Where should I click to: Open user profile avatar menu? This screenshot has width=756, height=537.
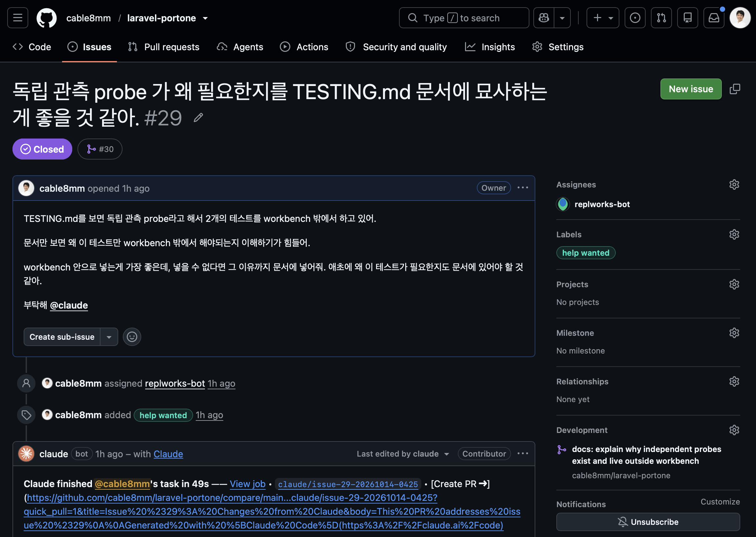(x=740, y=18)
